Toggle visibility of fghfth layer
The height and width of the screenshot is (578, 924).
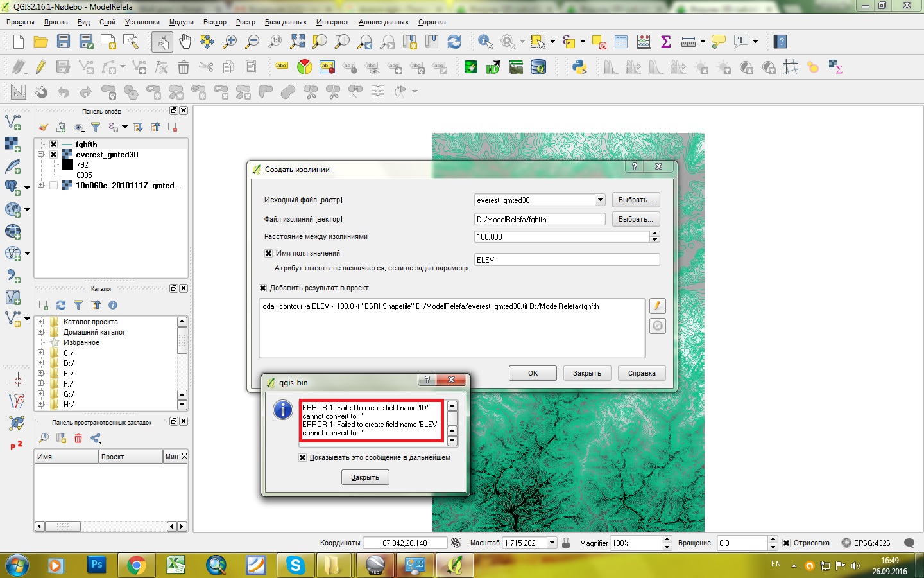(x=54, y=144)
